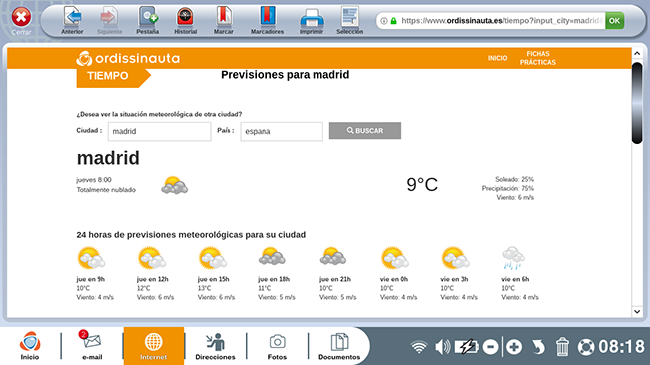Screen dimensions: 650x365
Task: Open the INICIO menu link
Action: pyautogui.click(x=497, y=58)
